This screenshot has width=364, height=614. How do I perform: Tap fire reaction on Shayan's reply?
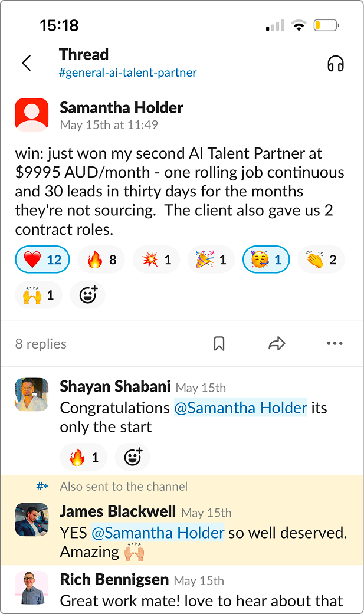83,457
